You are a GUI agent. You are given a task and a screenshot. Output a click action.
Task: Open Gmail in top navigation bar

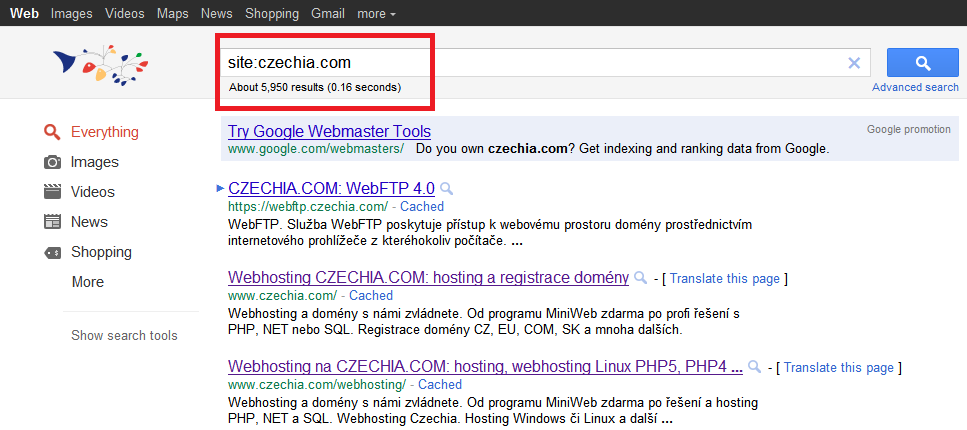tap(328, 13)
